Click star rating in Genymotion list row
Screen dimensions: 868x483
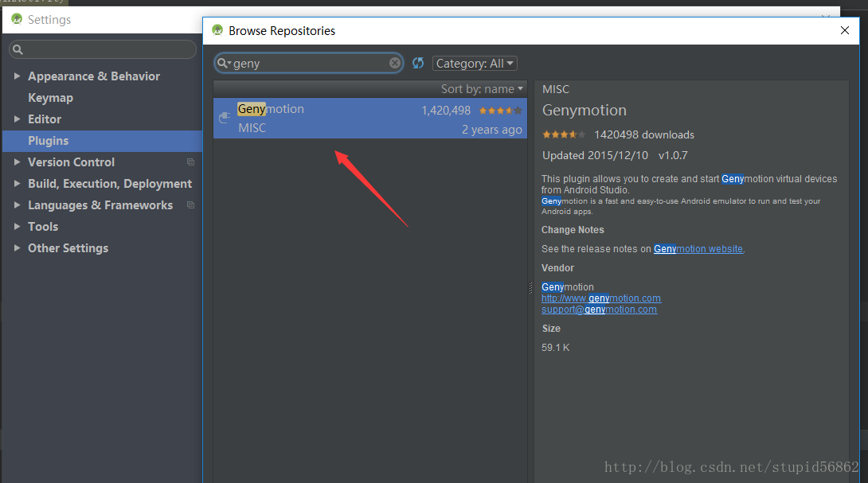[500, 111]
